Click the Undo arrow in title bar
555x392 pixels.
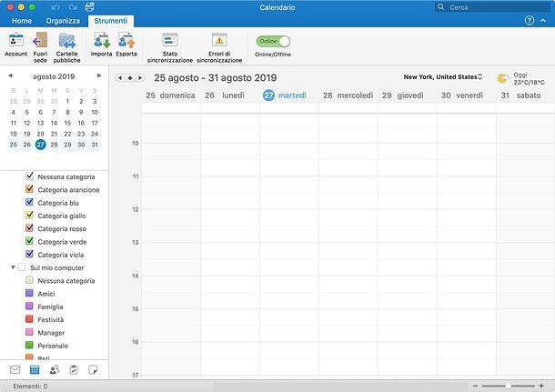[x=55, y=7]
